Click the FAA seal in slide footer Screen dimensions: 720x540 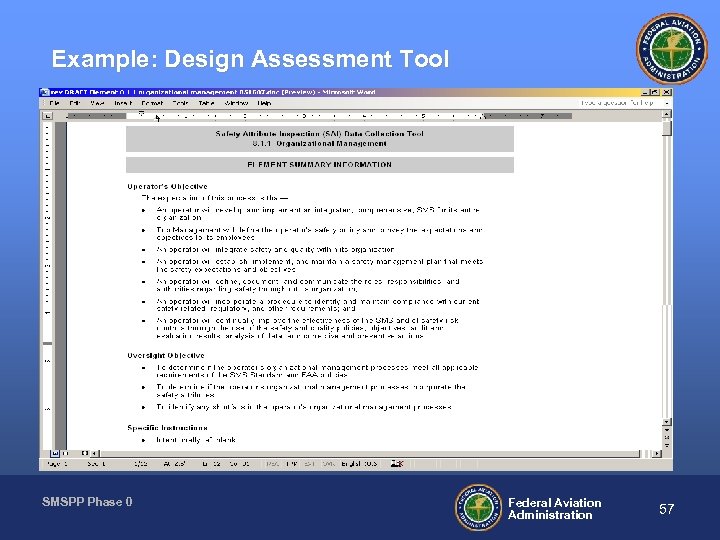coord(478,508)
